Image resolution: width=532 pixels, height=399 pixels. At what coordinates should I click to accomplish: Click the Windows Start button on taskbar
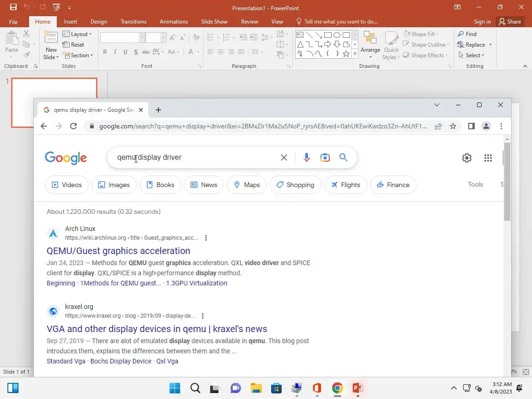175,388
